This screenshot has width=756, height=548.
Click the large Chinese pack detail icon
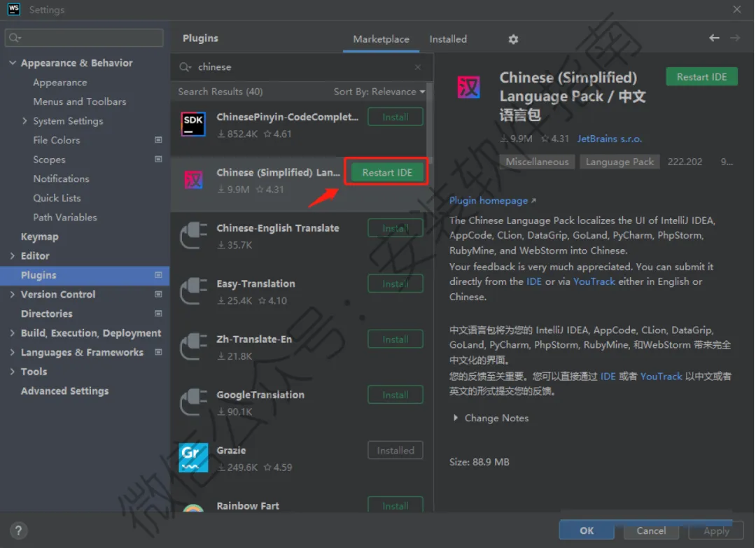[468, 87]
